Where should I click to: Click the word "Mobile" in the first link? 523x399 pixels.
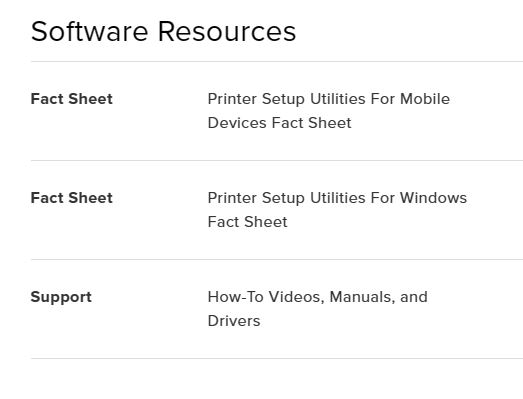click(425, 99)
